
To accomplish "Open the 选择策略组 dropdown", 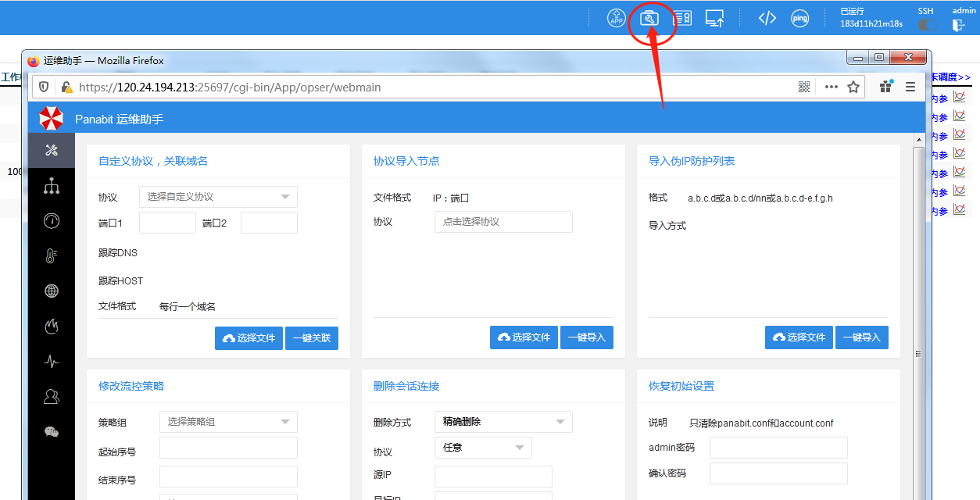I will coord(228,422).
